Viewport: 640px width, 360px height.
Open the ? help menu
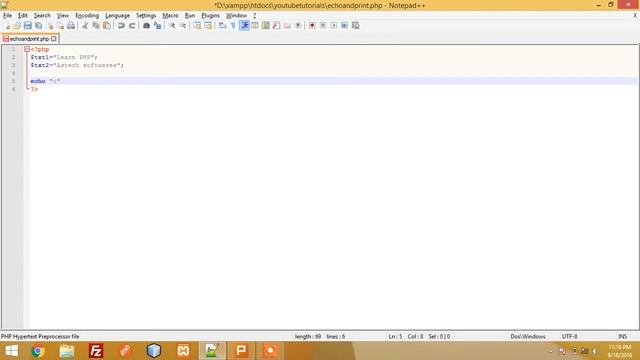[x=254, y=16]
